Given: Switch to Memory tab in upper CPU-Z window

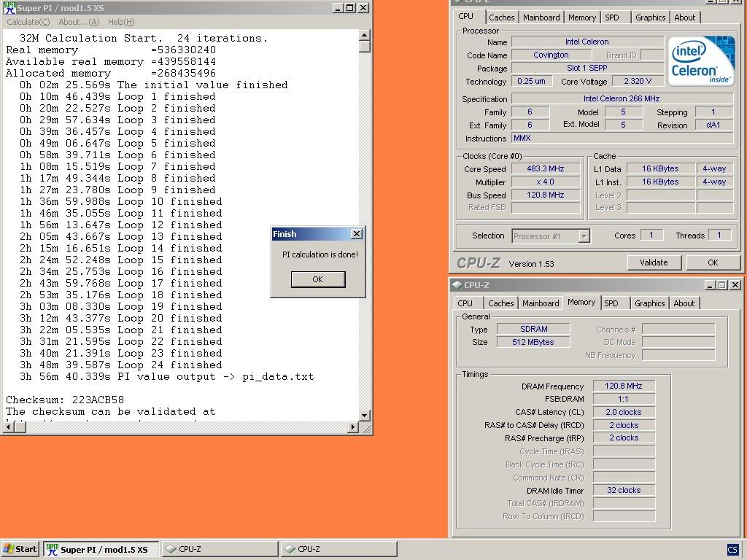Looking at the screenshot, I should pyautogui.click(x=581, y=17).
